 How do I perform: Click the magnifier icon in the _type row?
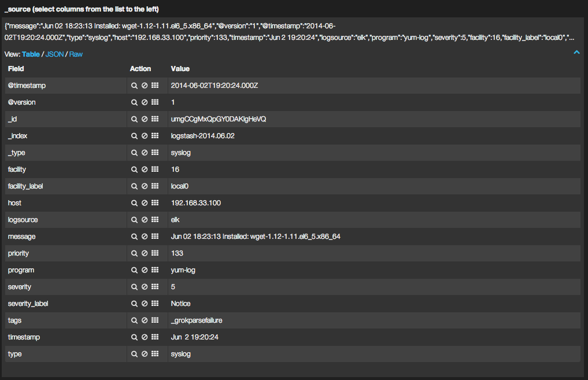coord(134,153)
